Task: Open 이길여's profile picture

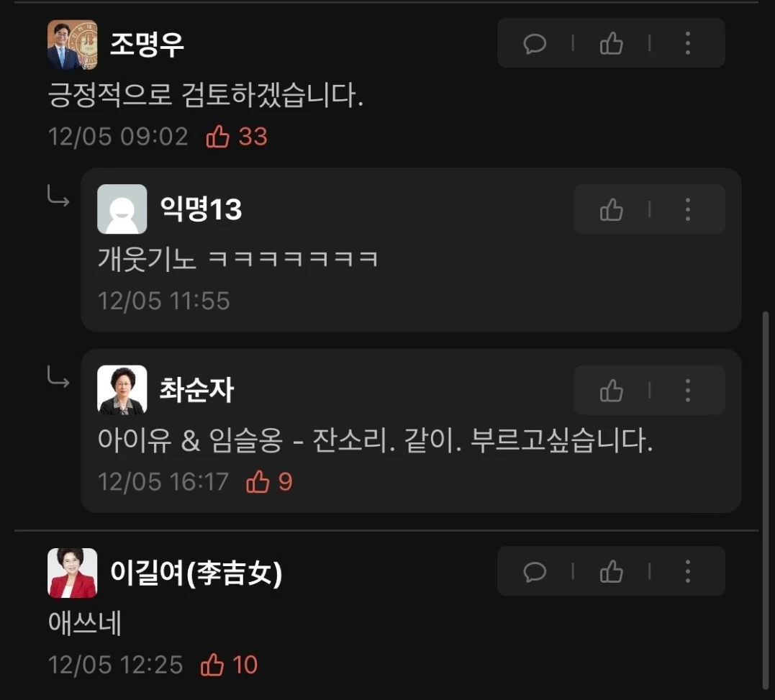Action: (x=72, y=573)
